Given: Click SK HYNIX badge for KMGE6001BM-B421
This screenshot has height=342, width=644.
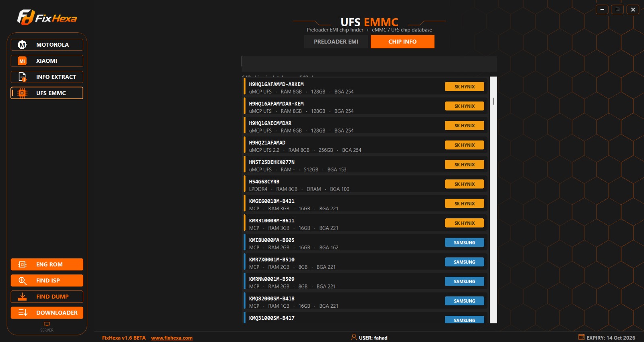Looking at the screenshot, I should click(464, 203).
